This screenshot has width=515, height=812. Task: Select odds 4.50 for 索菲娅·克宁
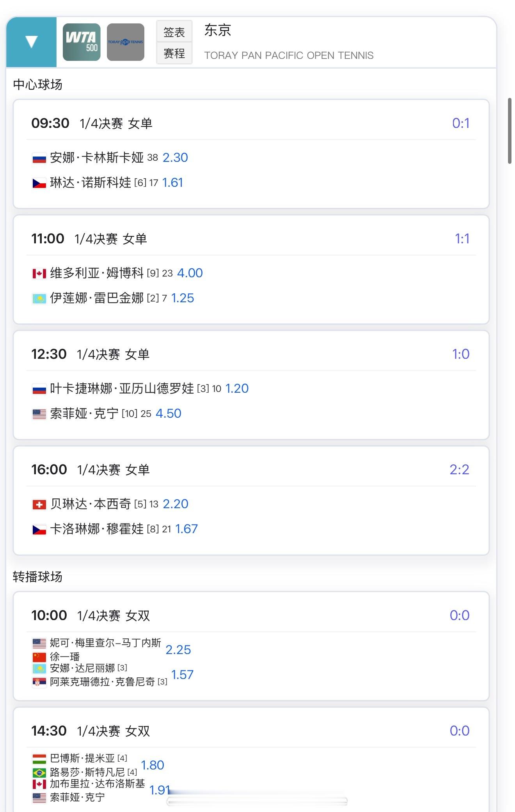(169, 413)
